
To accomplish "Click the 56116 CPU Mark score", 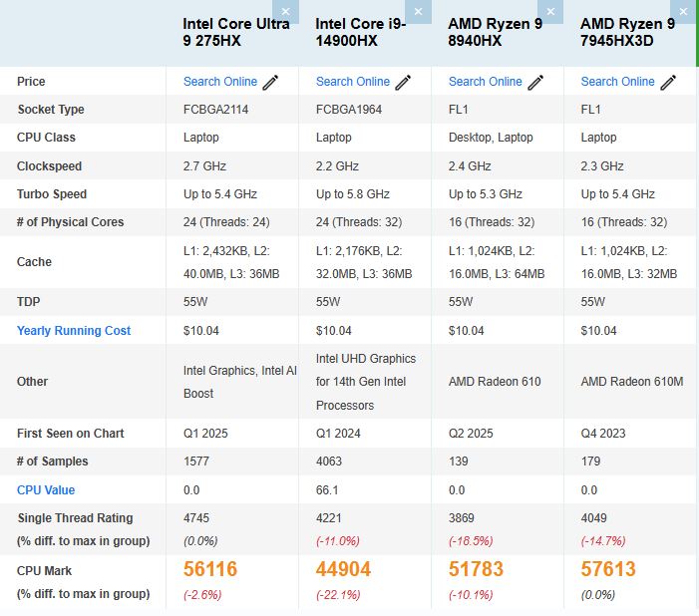I will (210, 570).
